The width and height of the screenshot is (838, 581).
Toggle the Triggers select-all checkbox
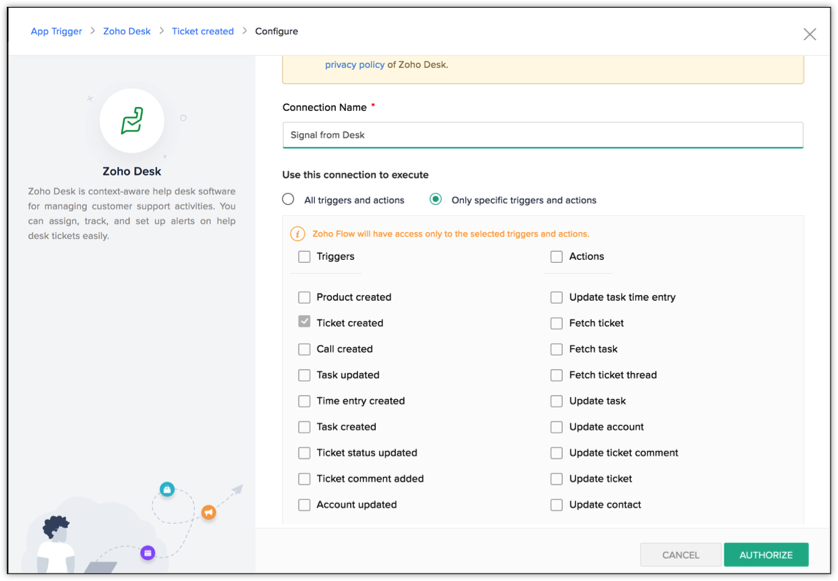coord(304,257)
